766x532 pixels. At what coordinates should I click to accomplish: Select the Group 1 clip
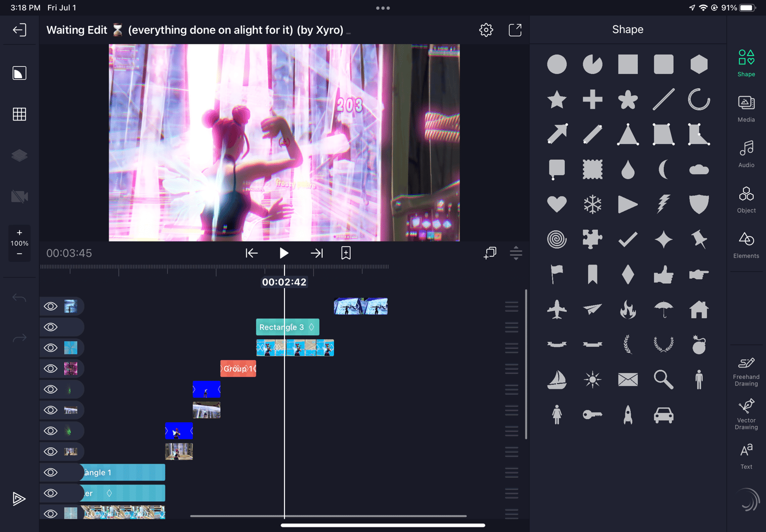238,369
